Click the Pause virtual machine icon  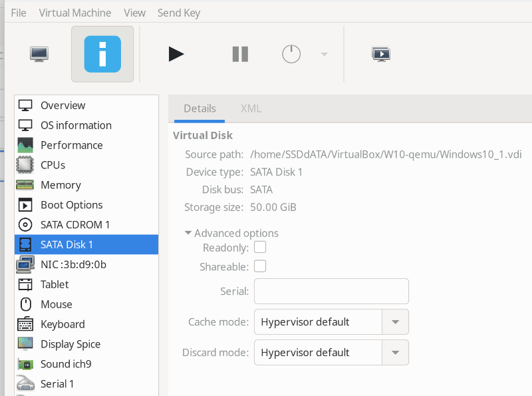pos(240,54)
